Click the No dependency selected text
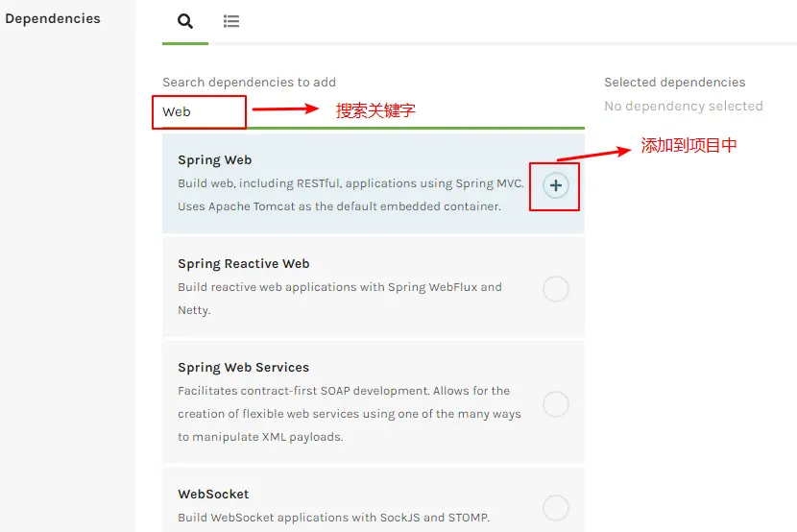797x532 pixels. pyautogui.click(x=684, y=107)
